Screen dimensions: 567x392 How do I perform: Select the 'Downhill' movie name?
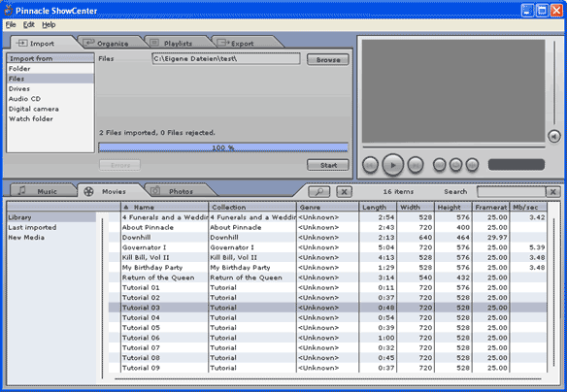(136, 238)
